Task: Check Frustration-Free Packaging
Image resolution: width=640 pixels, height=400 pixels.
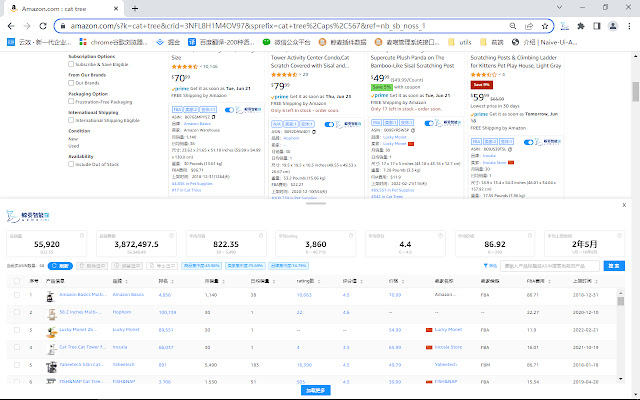Action: 71,102
